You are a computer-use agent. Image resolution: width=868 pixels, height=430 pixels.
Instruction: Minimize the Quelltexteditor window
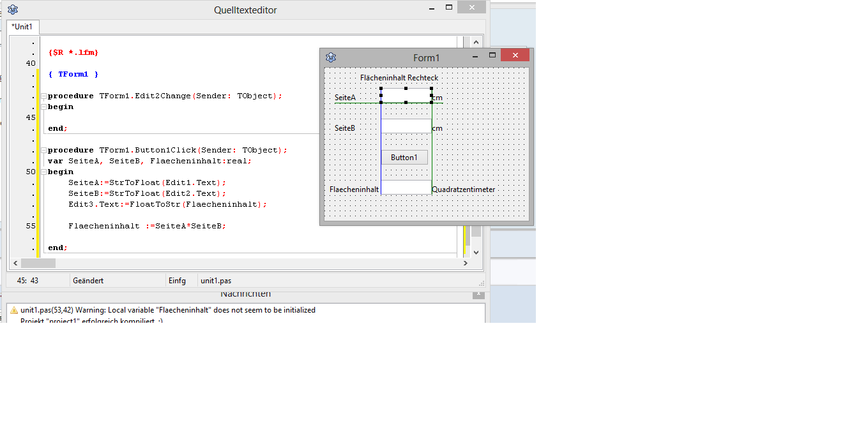tap(432, 8)
